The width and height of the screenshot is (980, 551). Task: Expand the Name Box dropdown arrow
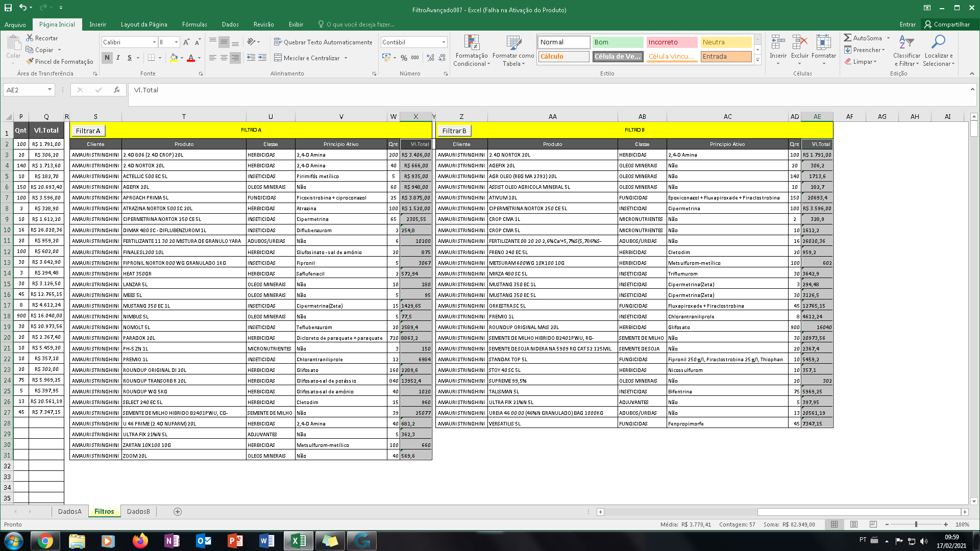click(x=50, y=90)
